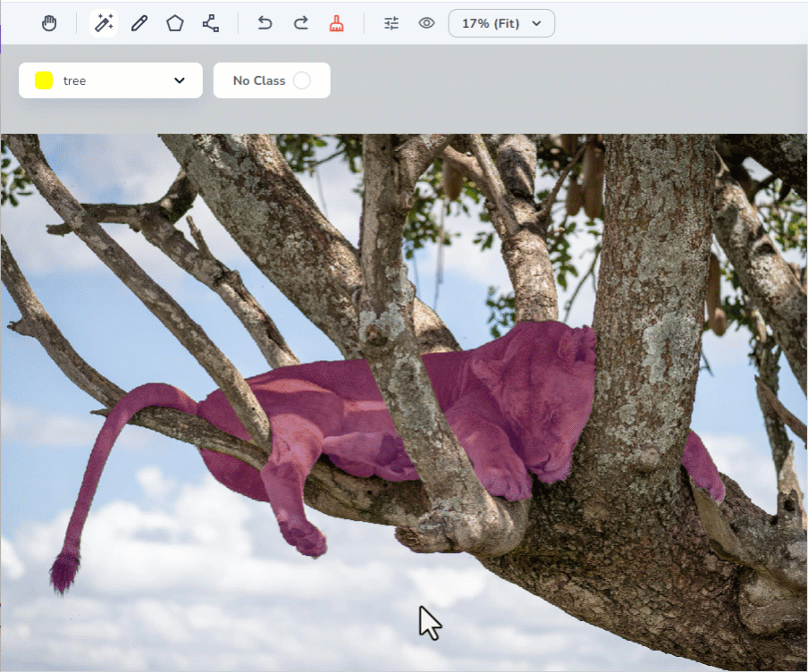Viewport: 808px width, 672px height.
Task: Select the No Class radio circle
Action: tap(302, 80)
